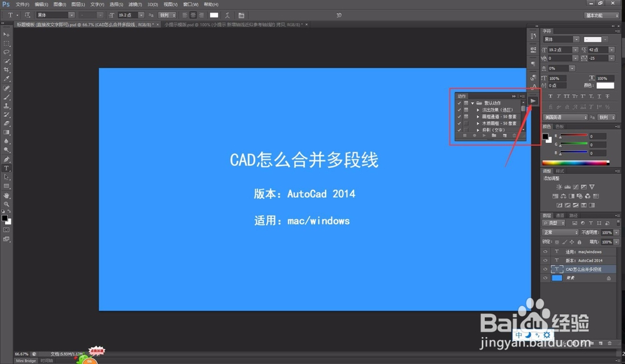Open blend mode 正常 dropdown
Screen dimensions: 625x364
560,233
